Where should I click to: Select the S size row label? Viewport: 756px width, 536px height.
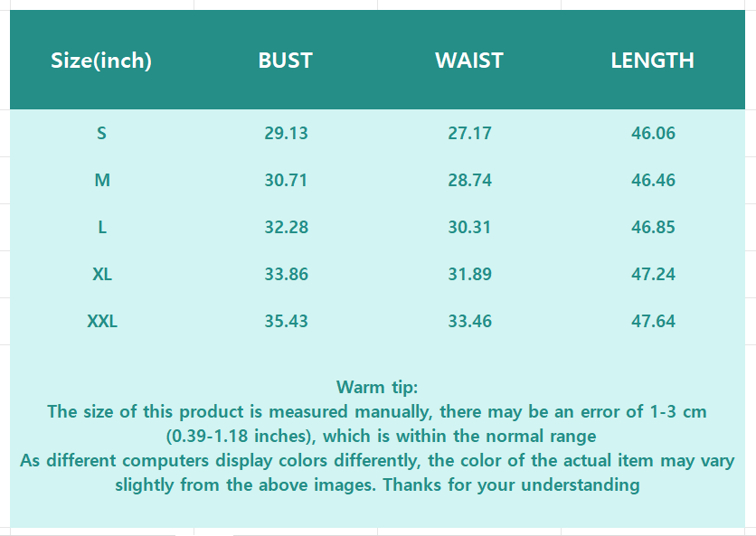click(101, 133)
